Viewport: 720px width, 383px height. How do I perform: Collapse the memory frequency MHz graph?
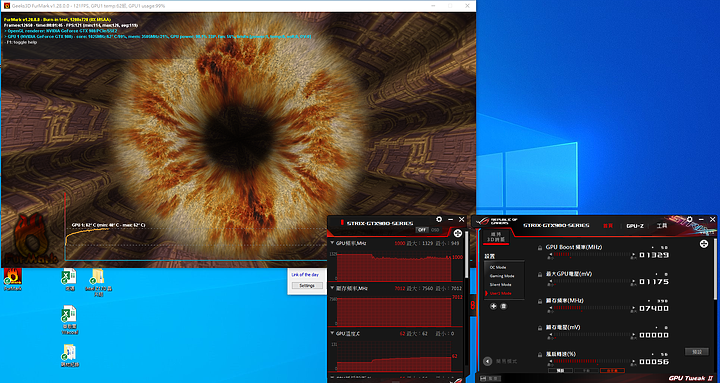(x=332, y=288)
